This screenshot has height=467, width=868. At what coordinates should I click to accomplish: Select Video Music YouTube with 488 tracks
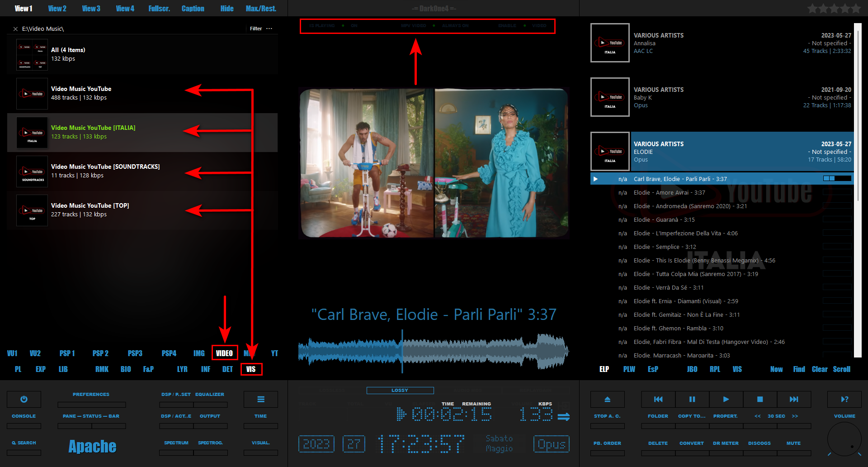point(142,94)
